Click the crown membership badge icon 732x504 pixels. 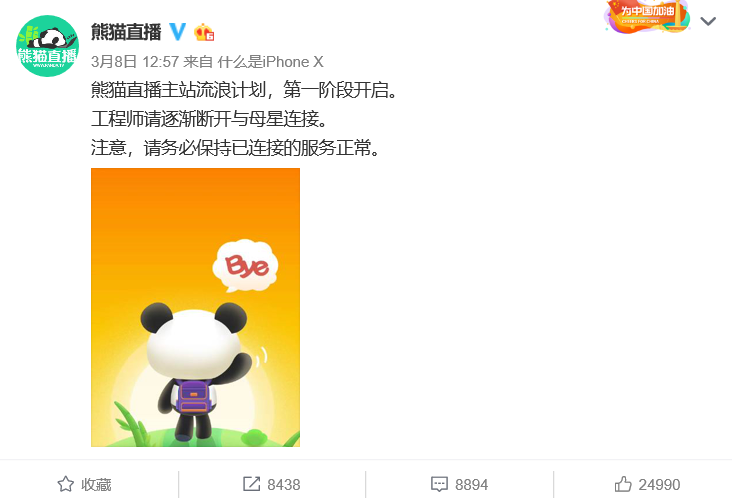pyautogui.click(x=204, y=32)
